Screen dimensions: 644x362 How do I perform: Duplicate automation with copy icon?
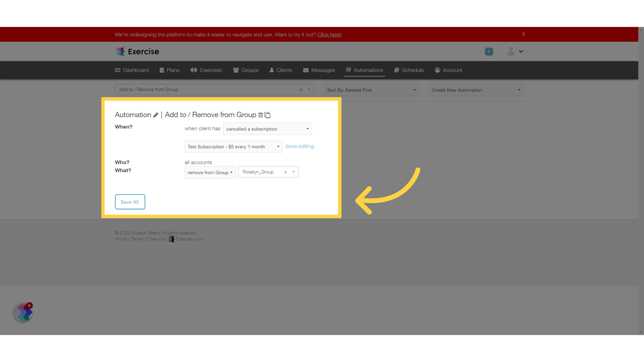267,115
